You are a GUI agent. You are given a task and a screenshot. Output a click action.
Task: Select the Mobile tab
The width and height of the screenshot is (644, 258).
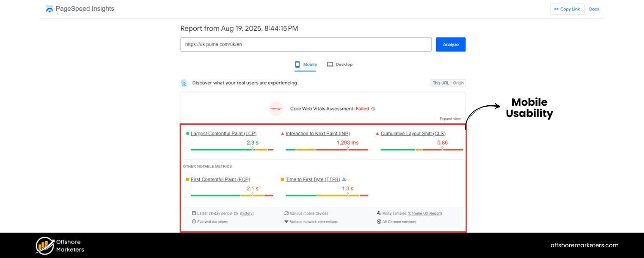pyautogui.click(x=305, y=64)
